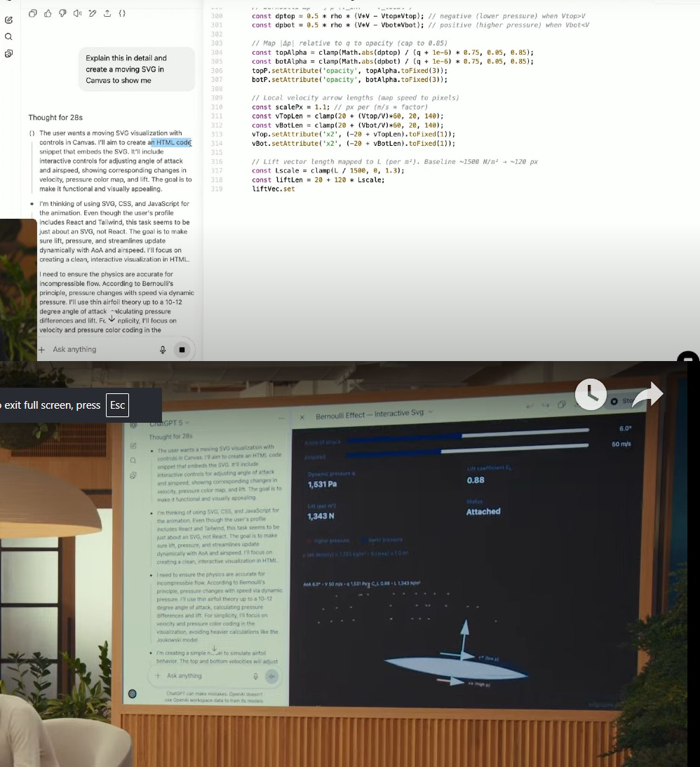Click the scroll-to-bottom arrow in chat

click(x=112, y=318)
